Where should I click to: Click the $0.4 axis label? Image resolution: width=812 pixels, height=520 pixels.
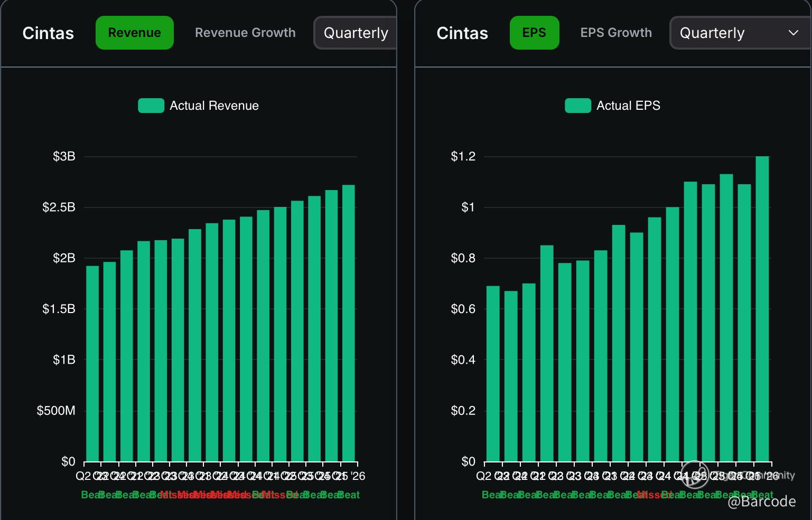(463, 360)
